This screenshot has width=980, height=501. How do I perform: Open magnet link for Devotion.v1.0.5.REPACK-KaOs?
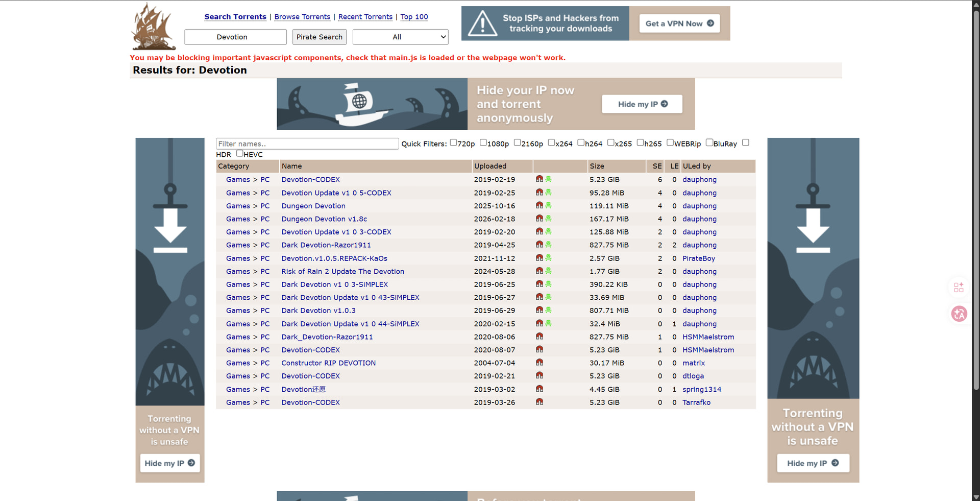coord(540,258)
